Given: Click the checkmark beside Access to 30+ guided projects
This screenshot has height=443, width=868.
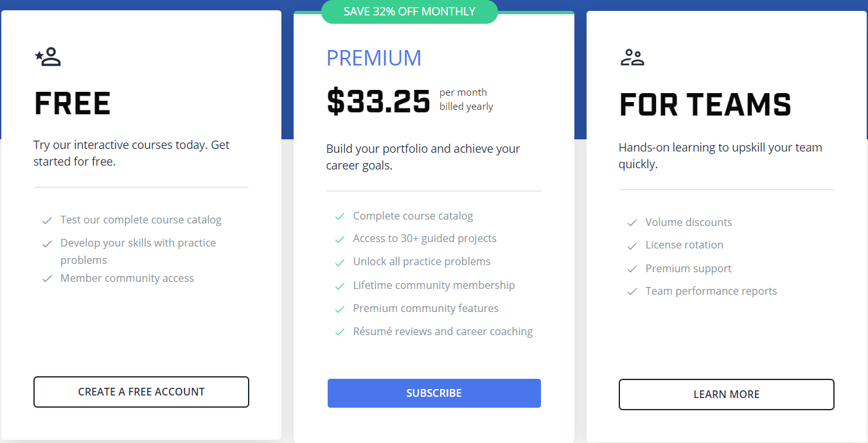Looking at the screenshot, I should [339, 238].
